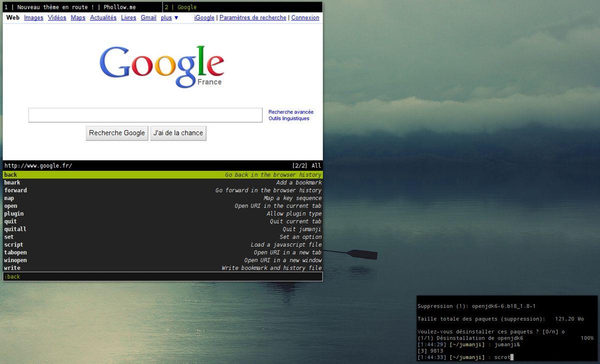Viewport: 600px width, 364px height.
Task: Open the Images link
Action: (33, 17)
